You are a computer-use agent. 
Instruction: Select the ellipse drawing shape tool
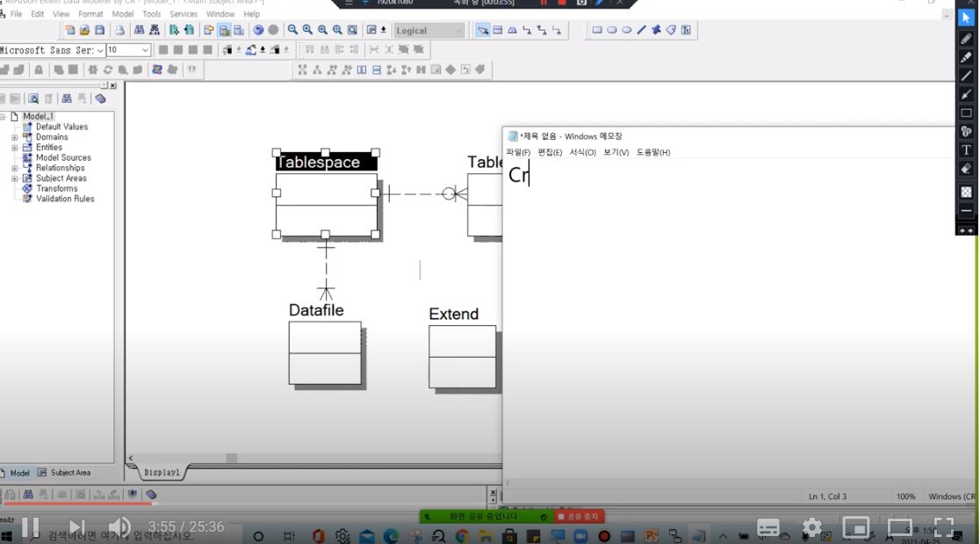[626, 30]
